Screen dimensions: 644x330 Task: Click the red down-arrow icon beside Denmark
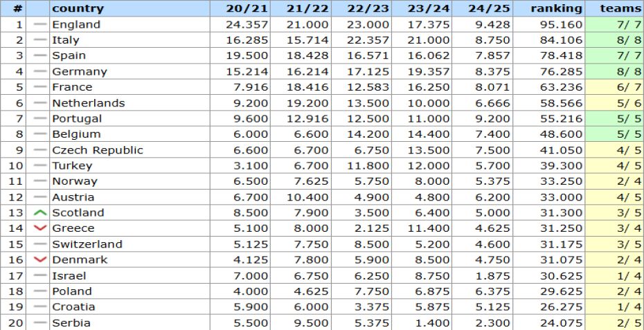pyautogui.click(x=40, y=260)
